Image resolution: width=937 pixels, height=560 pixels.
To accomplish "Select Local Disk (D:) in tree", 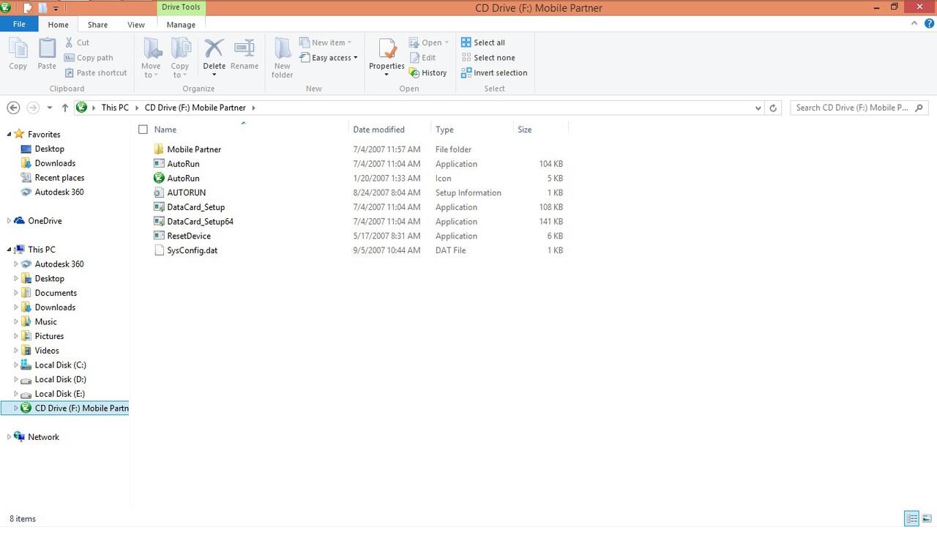I will coord(60,379).
